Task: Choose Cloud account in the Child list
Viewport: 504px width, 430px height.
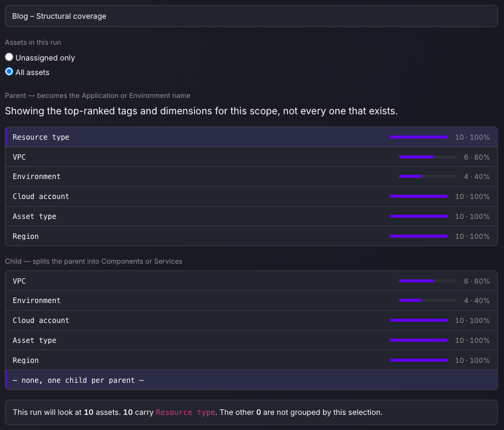Action: tap(251, 321)
